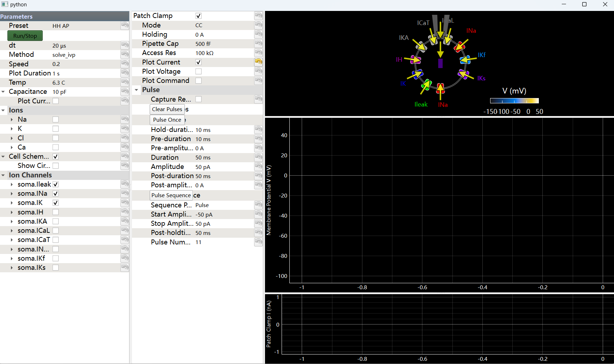Collapse the Cell Schematic row
Viewport: 614px width, 364px height.
click(3, 157)
